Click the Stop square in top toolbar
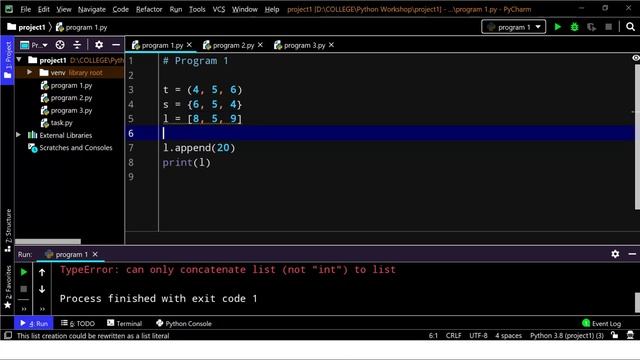This screenshot has width=640, height=360. pyautogui.click(x=608, y=27)
